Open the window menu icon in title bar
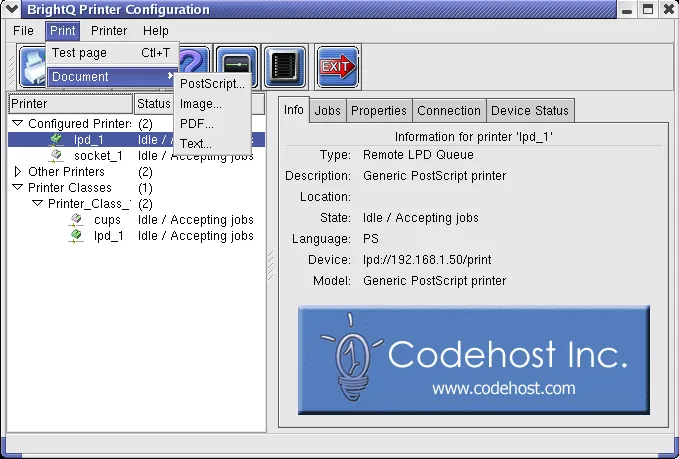Image resolution: width=679 pixels, height=459 pixels. (12, 9)
